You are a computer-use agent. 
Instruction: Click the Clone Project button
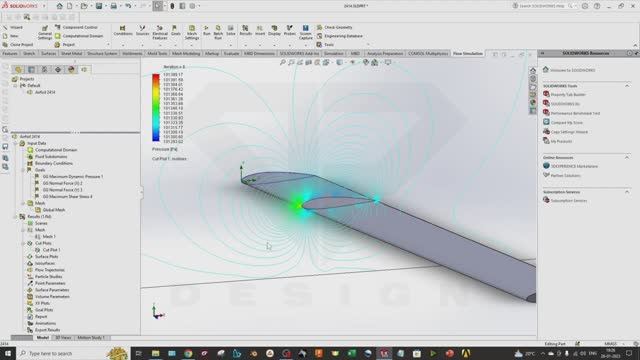(x=18, y=44)
